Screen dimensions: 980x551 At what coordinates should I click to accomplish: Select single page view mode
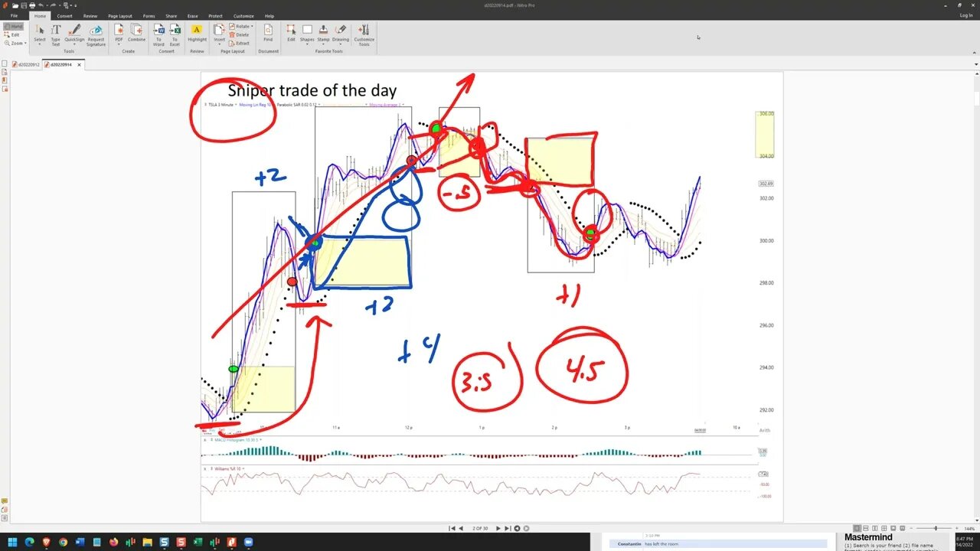pyautogui.click(x=857, y=529)
